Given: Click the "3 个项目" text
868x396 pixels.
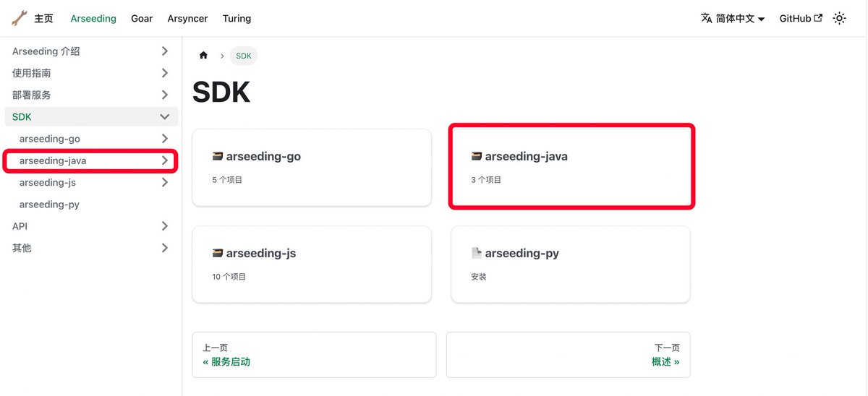Looking at the screenshot, I should tap(486, 180).
